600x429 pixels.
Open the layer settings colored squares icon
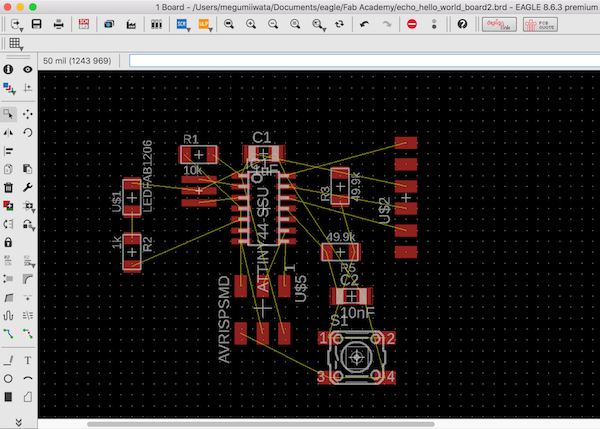(x=8, y=88)
